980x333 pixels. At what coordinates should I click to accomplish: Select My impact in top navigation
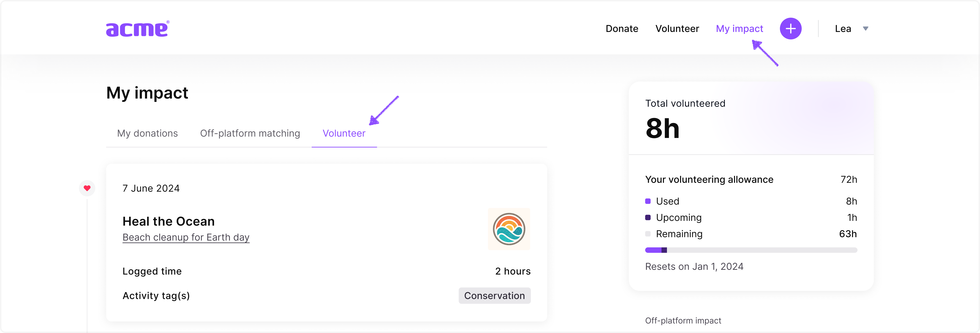(739, 29)
